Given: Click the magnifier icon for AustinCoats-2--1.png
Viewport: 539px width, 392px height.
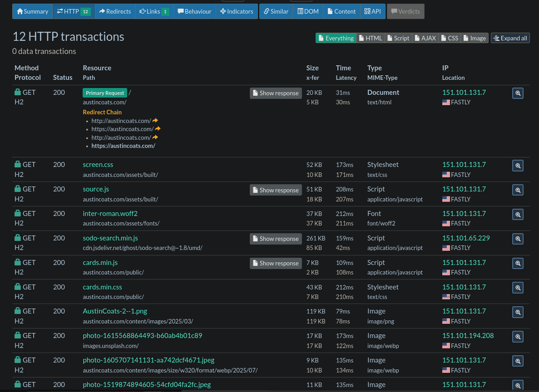Looking at the screenshot, I should click(518, 312).
